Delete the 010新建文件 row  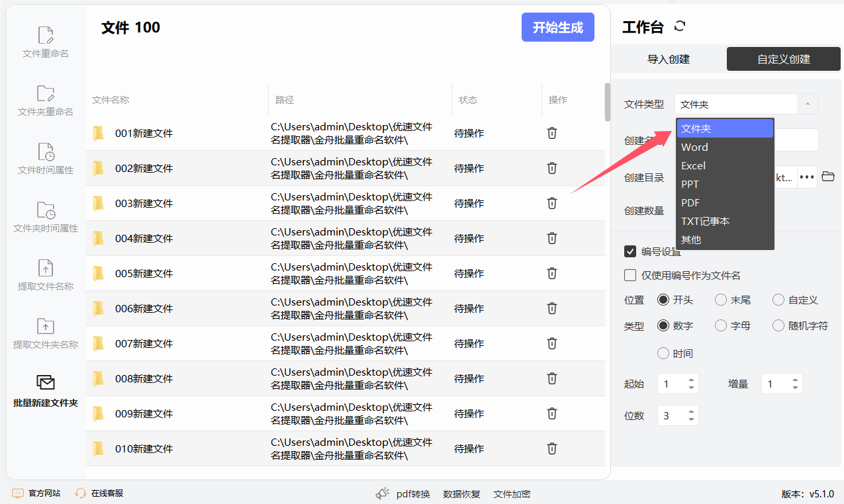(552, 448)
